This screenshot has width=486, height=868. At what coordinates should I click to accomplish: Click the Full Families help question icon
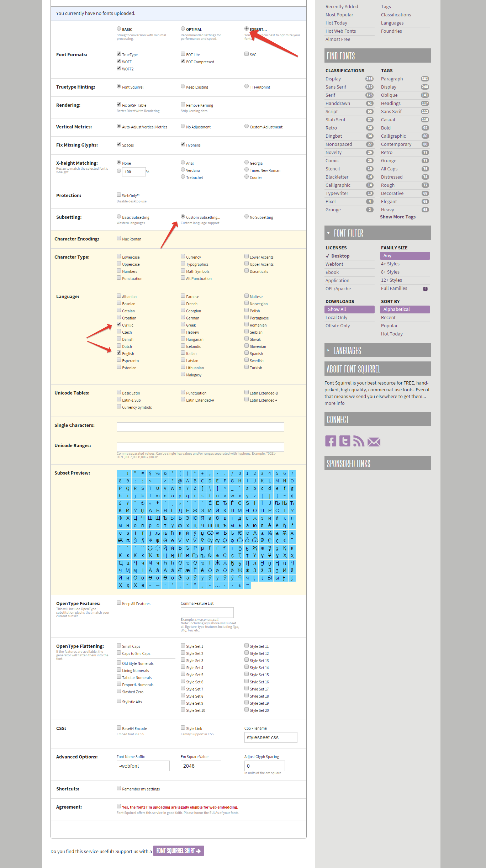point(425,289)
